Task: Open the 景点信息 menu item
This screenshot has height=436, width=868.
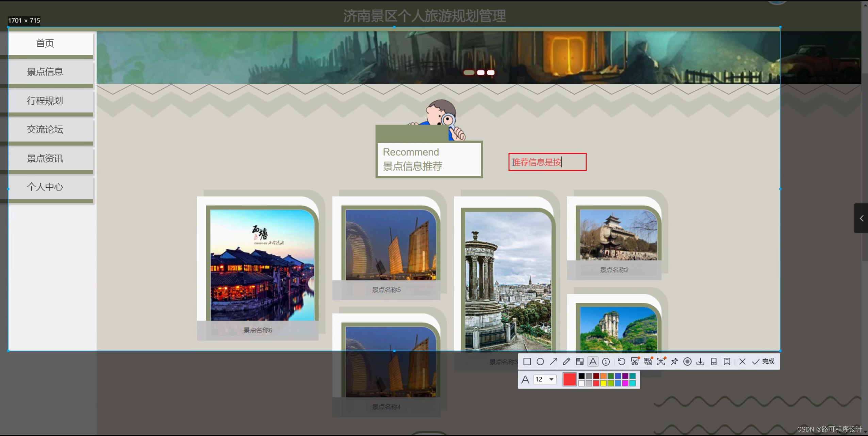Action: pos(45,72)
